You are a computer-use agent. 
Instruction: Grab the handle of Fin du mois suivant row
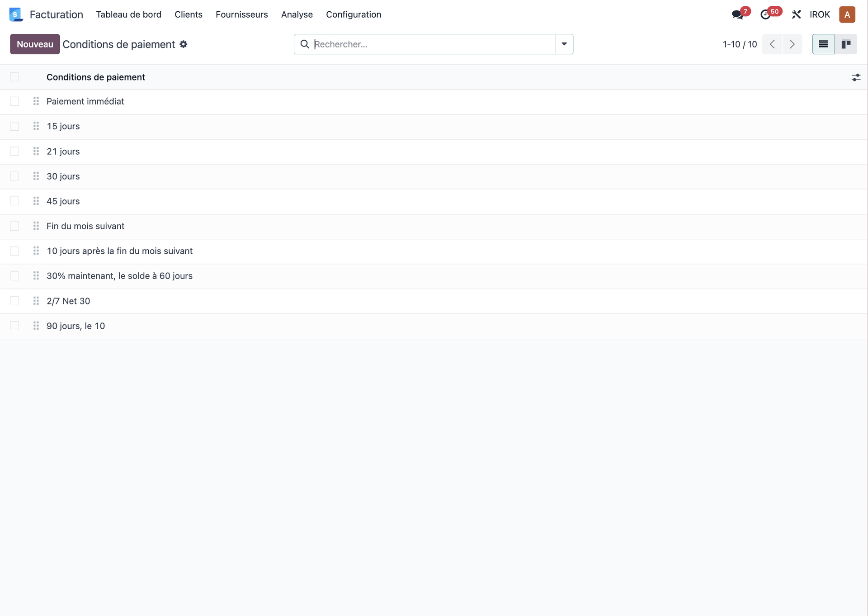click(36, 226)
